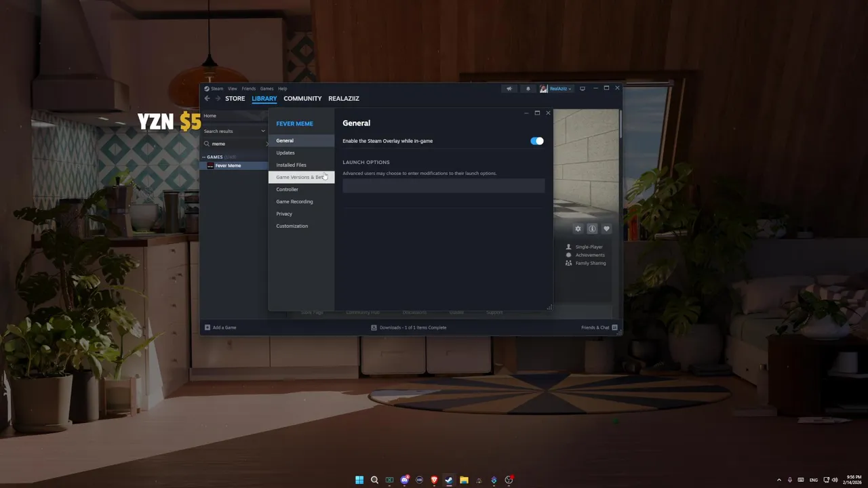This screenshot has width=868, height=488.
Task: Click the Windows Start button
Action: click(359, 480)
